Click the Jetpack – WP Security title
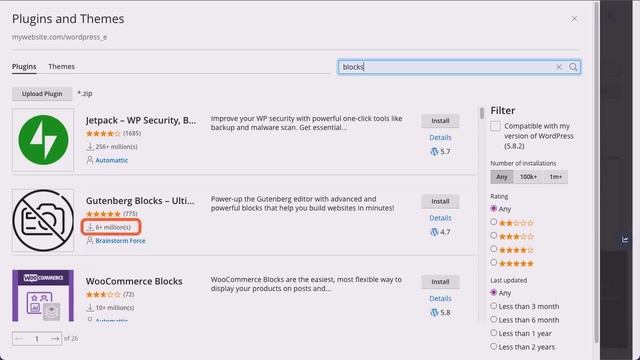This screenshot has width=640, height=360. click(141, 120)
